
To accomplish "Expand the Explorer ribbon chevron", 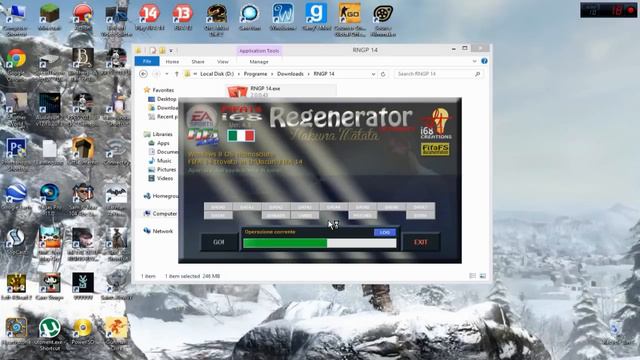I will click(474, 61).
